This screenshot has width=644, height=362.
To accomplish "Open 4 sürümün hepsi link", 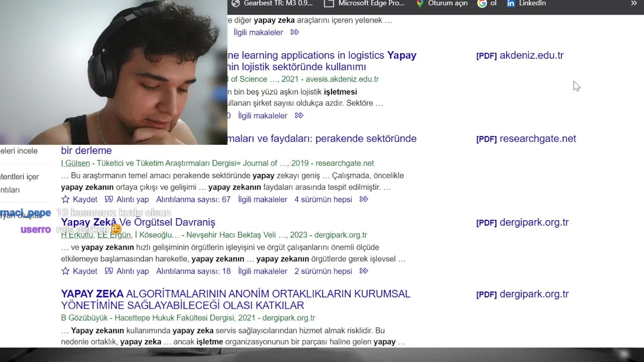I will pos(323,200).
